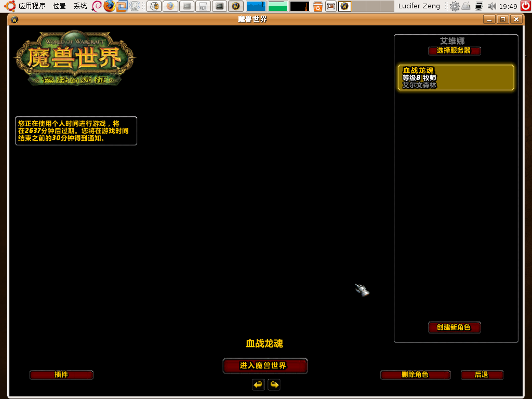Viewport: 532px width, 399px height.
Task: Switch to the calculator-like window button
Action: pyautogui.click(x=203, y=6)
